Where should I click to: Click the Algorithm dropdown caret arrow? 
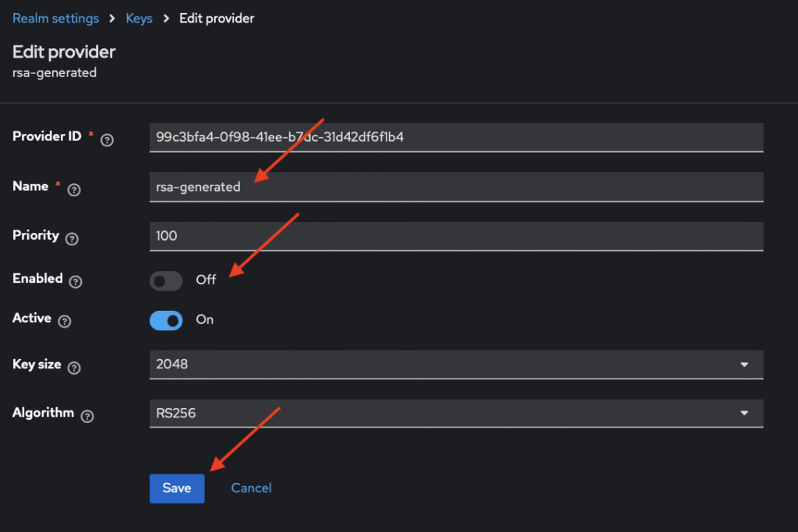744,414
